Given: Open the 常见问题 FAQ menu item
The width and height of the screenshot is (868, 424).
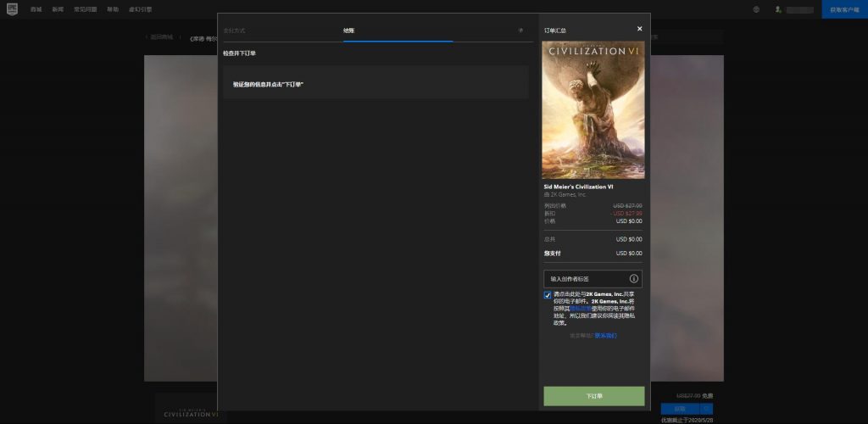Looking at the screenshot, I should [x=86, y=9].
